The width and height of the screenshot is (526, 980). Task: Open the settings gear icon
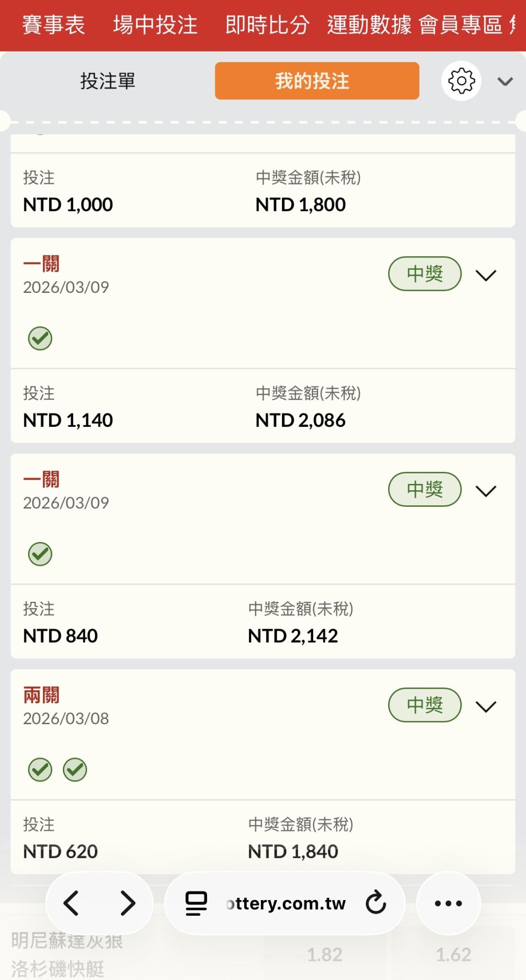(461, 81)
